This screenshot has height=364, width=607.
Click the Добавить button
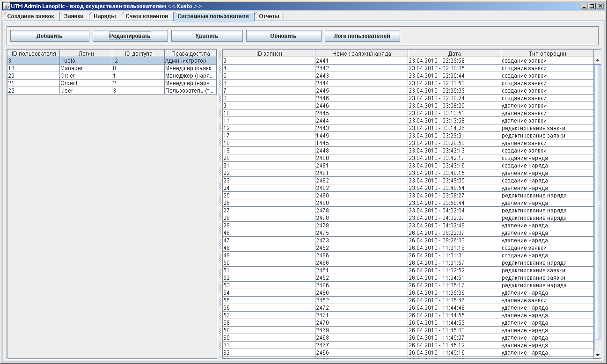coord(50,36)
